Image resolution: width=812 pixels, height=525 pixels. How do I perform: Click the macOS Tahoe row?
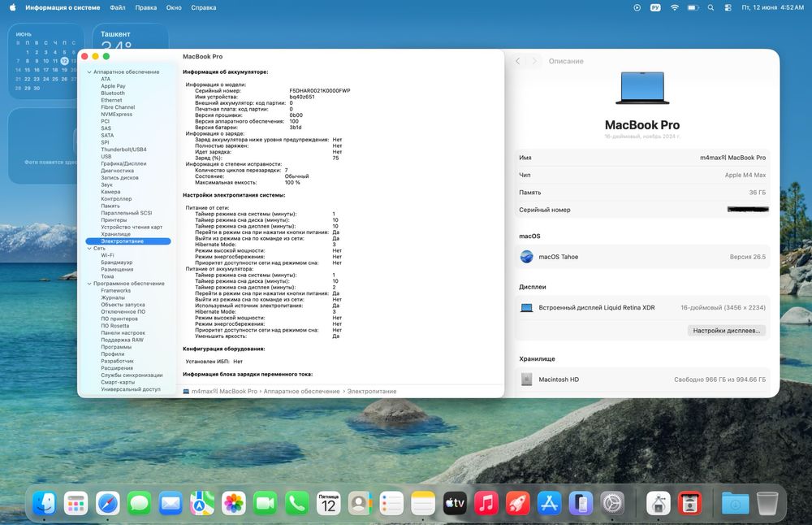(642, 257)
